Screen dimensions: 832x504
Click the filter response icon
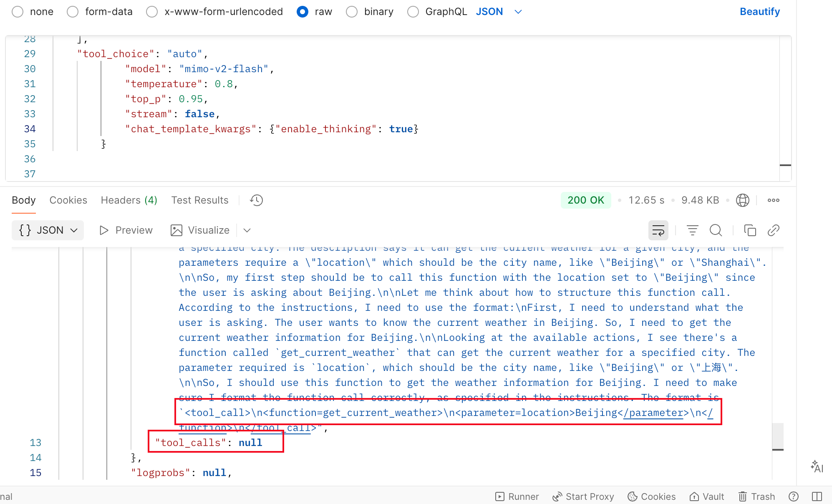click(x=692, y=230)
